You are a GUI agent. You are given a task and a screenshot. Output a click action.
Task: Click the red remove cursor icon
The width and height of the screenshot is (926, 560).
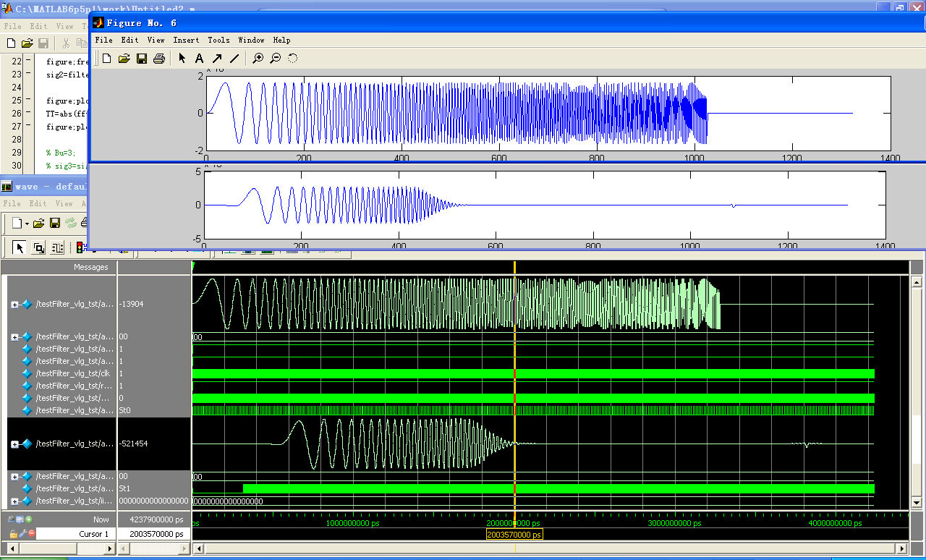[32, 533]
